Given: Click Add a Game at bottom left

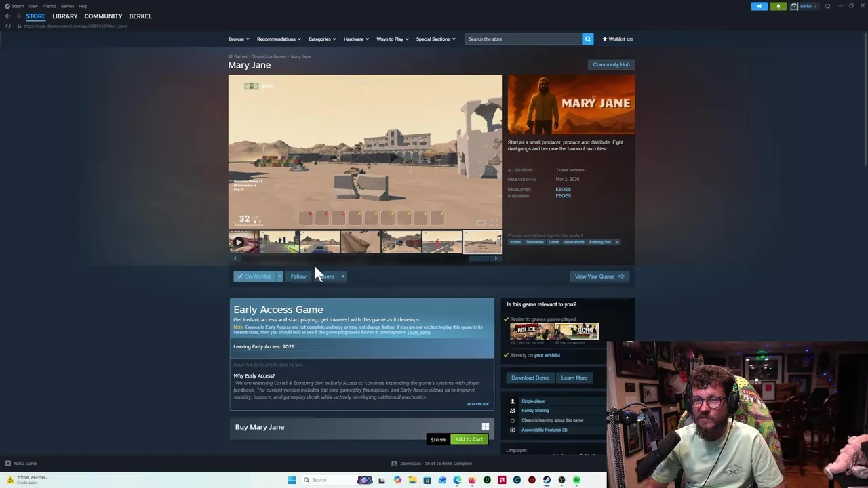Looking at the screenshot, I should (21, 464).
